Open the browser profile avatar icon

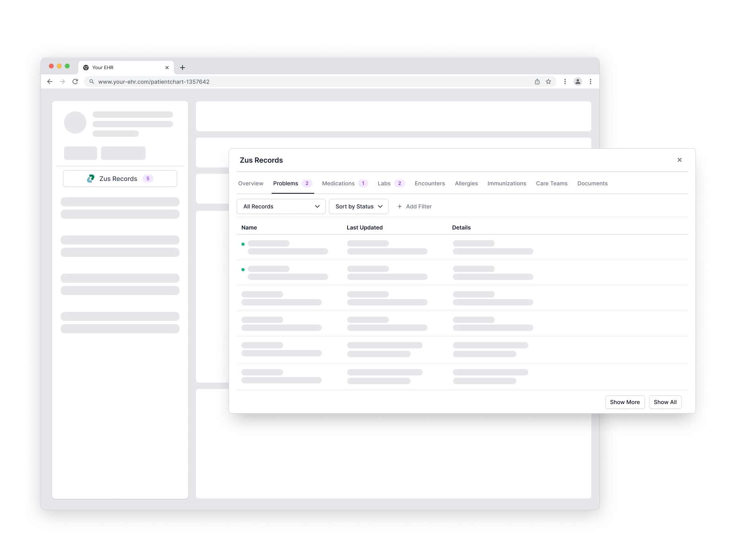578,82
